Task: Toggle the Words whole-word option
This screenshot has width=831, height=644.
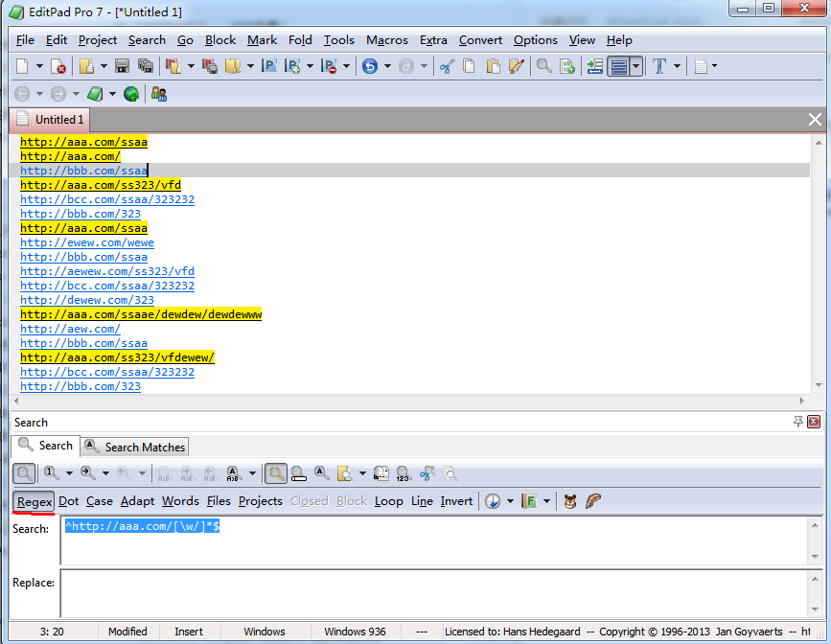Action: [180, 501]
